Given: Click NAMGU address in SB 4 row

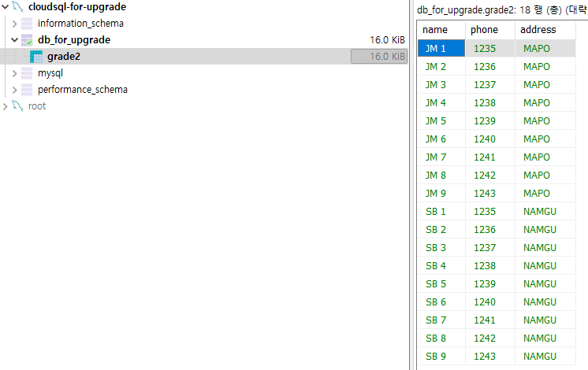Looking at the screenshot, I should click(545, 265).
